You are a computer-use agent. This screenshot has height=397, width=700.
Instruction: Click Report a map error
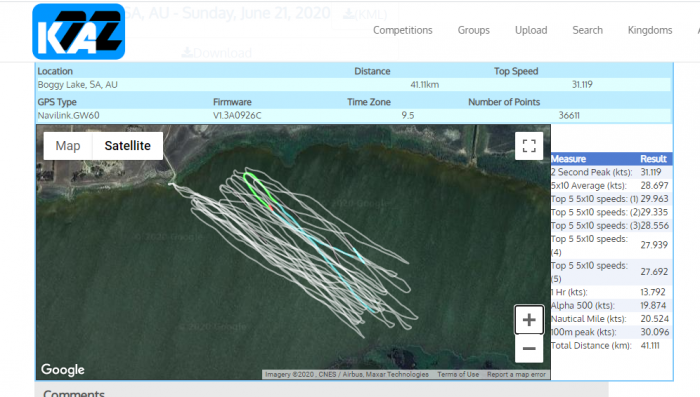517,374
